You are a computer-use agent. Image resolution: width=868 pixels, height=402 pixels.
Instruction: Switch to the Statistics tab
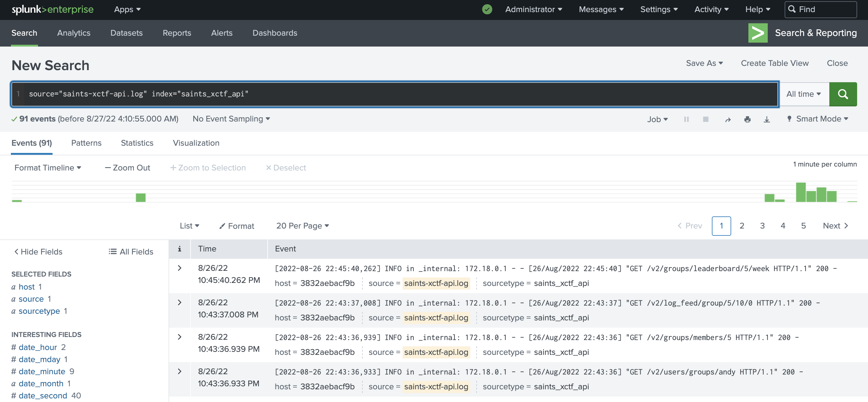coord(137,143)
